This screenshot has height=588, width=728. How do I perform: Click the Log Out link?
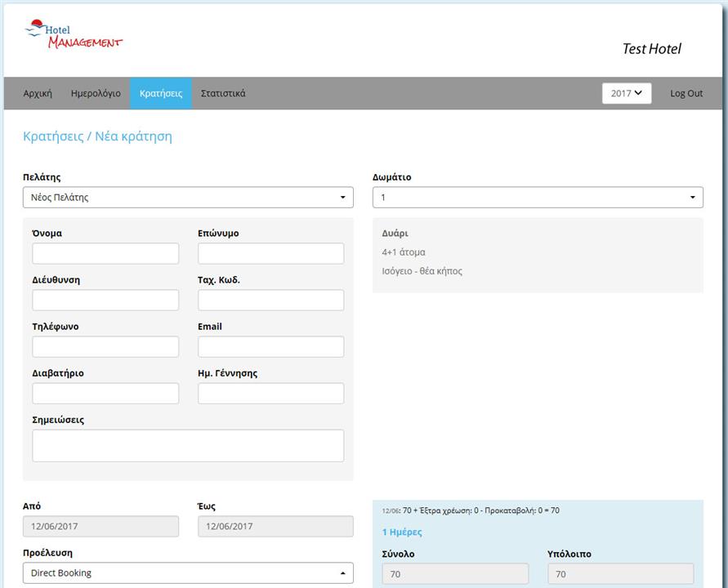coord(686,93)
